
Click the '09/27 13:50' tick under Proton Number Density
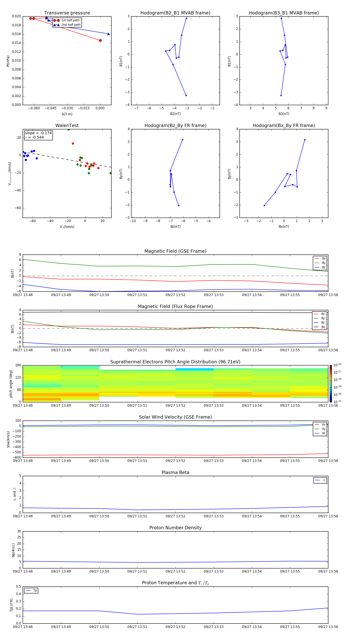(99, 571)
